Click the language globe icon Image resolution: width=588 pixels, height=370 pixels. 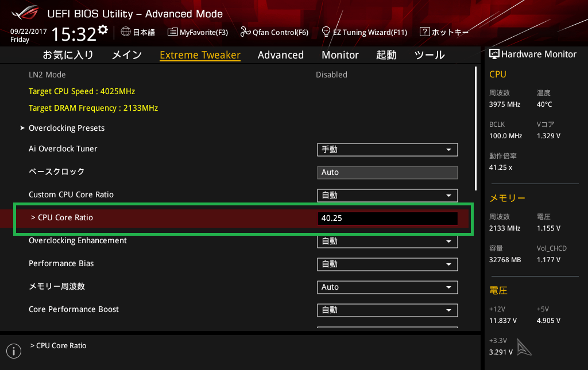pyautogui.click(x=126, y=32)
